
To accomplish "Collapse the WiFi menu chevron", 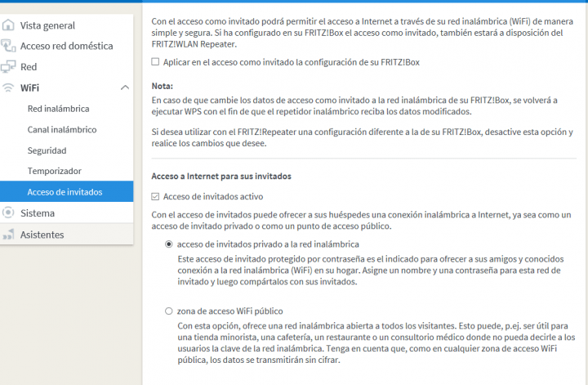I will click(124, 87).
